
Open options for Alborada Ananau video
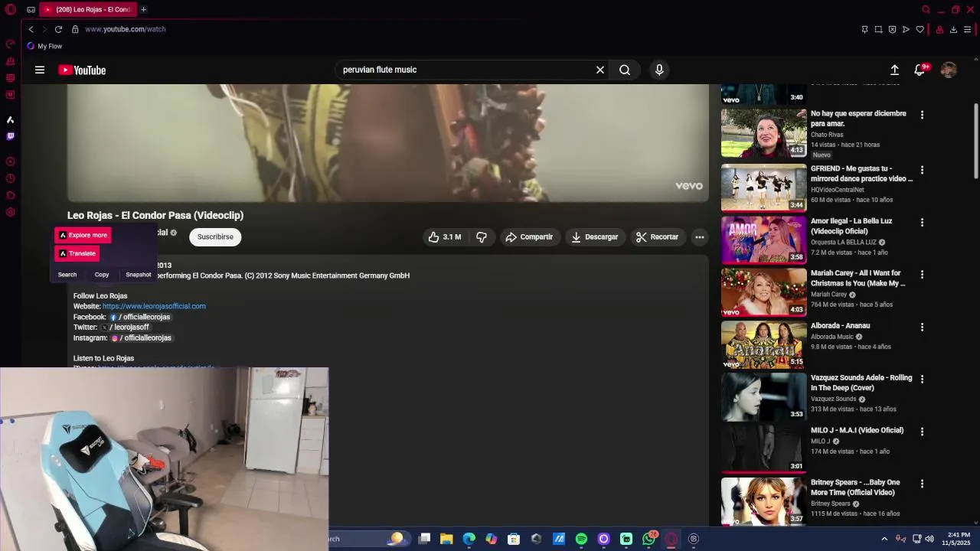(922, 327)
